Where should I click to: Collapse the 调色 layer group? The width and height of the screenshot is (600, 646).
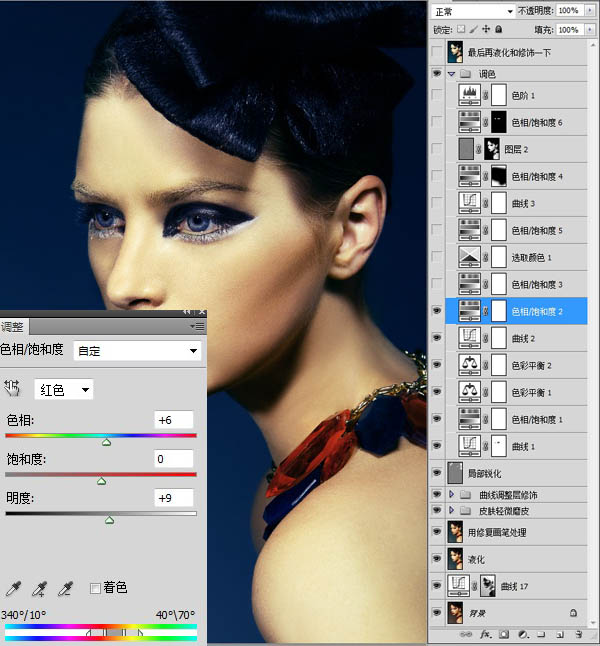point(451,74)
